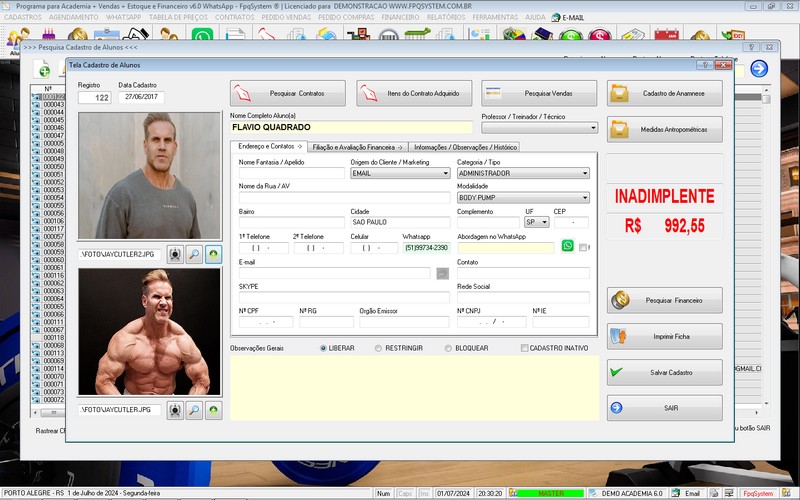Click scroll-down arrow of Pesquisa window list
The image size is (800, 500).
coord(766,403)
